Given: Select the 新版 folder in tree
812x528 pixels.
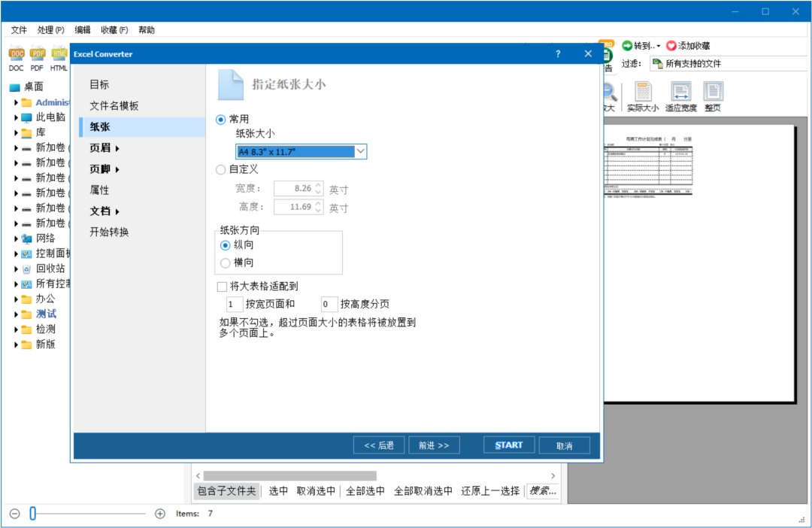Looking at the screenshot, I should coord(46,344).
